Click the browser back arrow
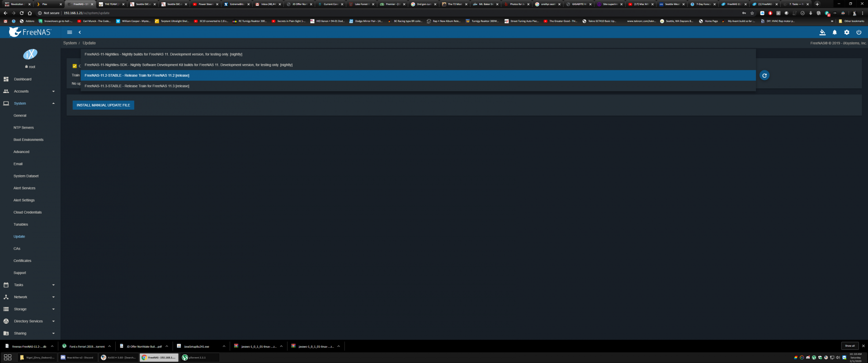 5,13
